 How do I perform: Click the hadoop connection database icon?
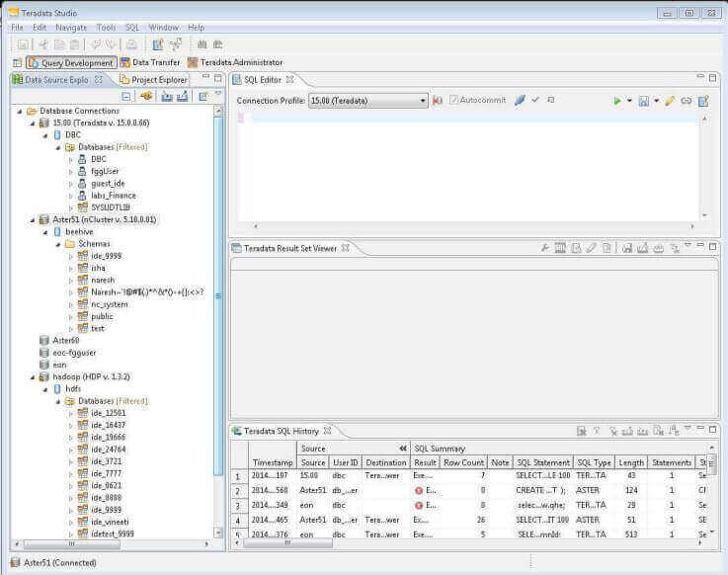click(x=44, y=376)
